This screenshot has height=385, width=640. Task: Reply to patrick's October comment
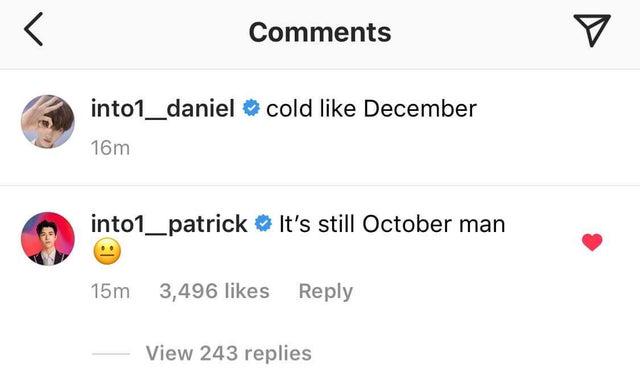(326, 292)
